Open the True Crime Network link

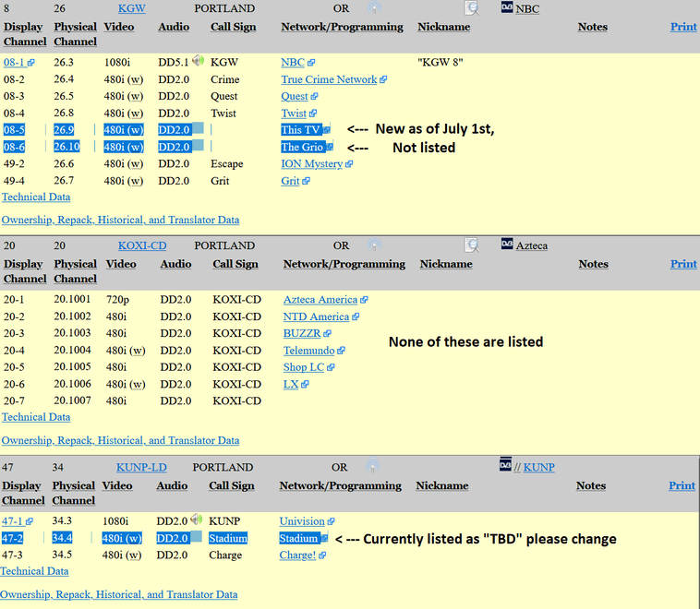[329, 79]
